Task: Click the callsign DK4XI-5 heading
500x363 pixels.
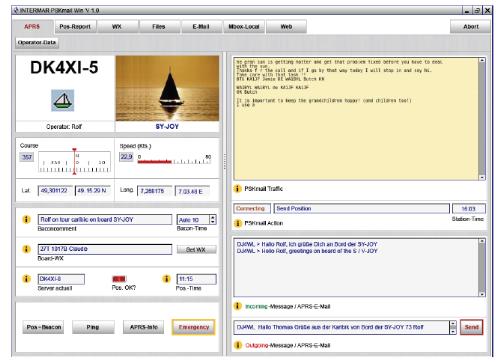Action: click(x=64, y=68)
